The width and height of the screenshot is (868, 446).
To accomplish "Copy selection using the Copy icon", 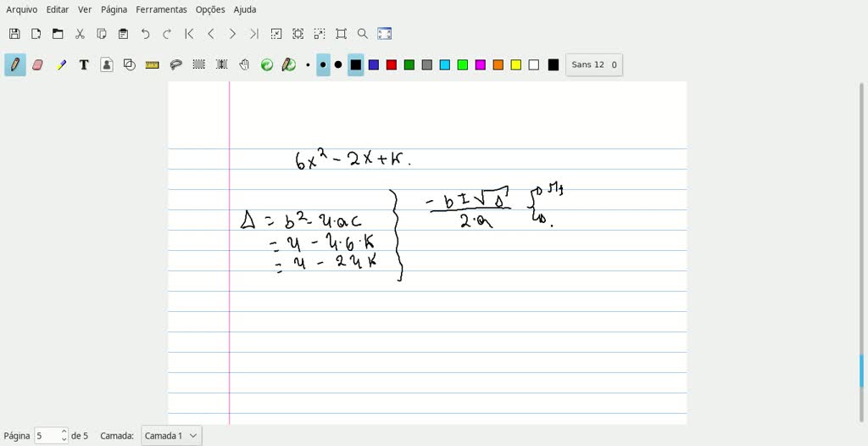I will click(102, 34).
